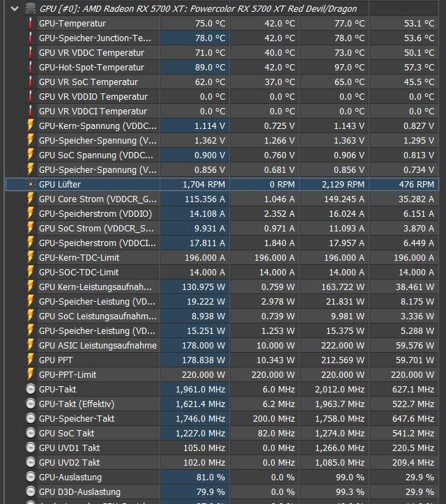Click clock icon beside GPU-Takt

click(x=31, y=389)
